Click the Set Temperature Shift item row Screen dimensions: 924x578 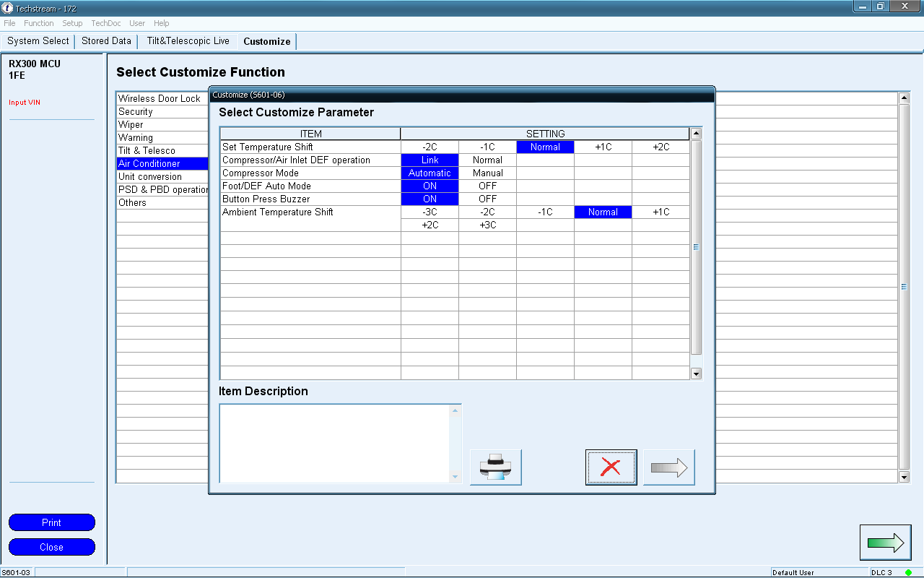coord(310,147)
